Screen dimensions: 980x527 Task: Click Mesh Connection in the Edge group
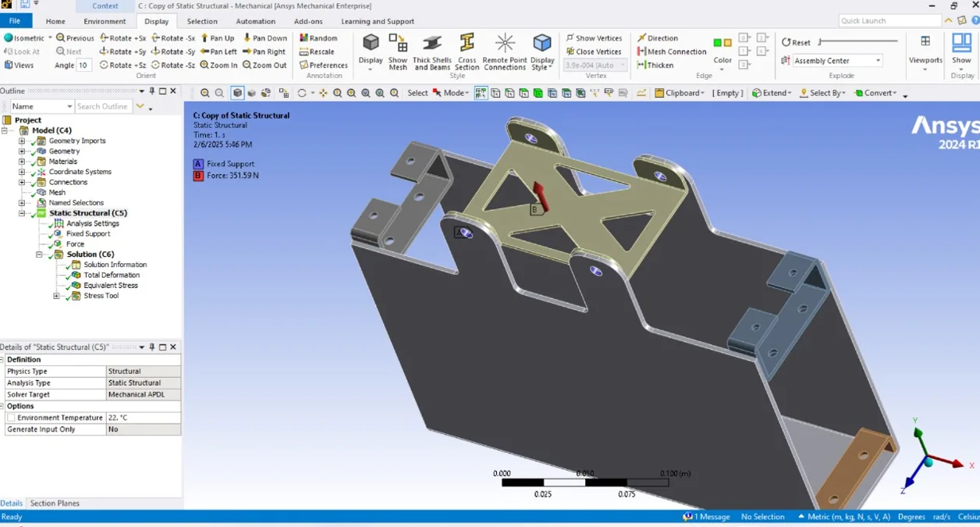tap(672, 52)
